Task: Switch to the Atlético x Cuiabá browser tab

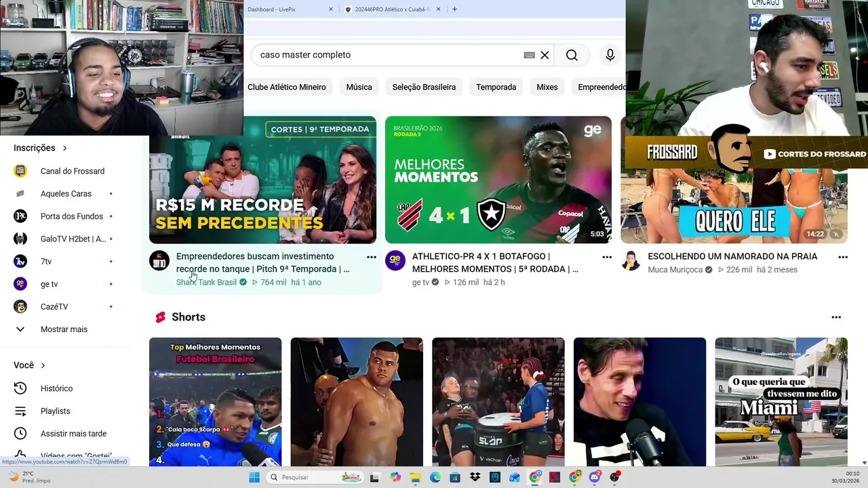Action: tap(392, 9)
